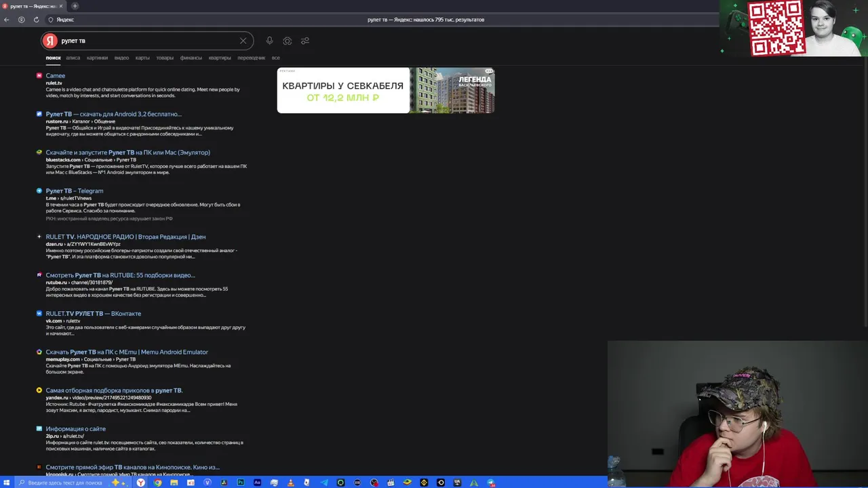The image size is (868, 488).
Task: Open VLC media player from the taskbar
Action: 290,483
